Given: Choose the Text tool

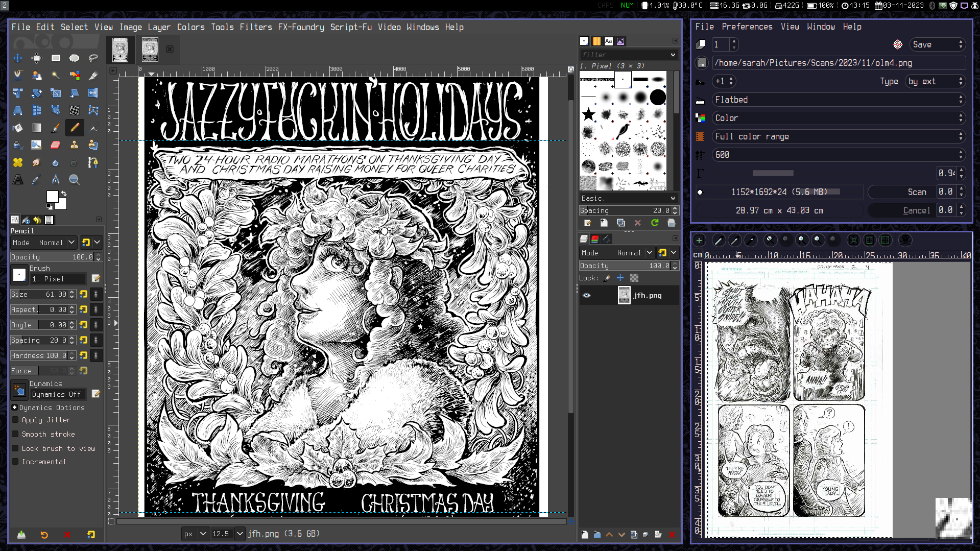Looking at the screenshot, I should [18, 180].
